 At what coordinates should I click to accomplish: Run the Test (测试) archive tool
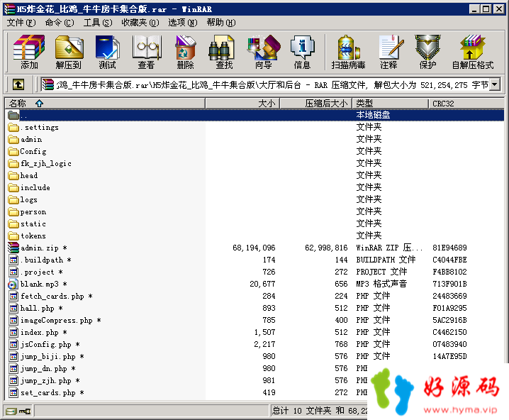click(108, 52)
